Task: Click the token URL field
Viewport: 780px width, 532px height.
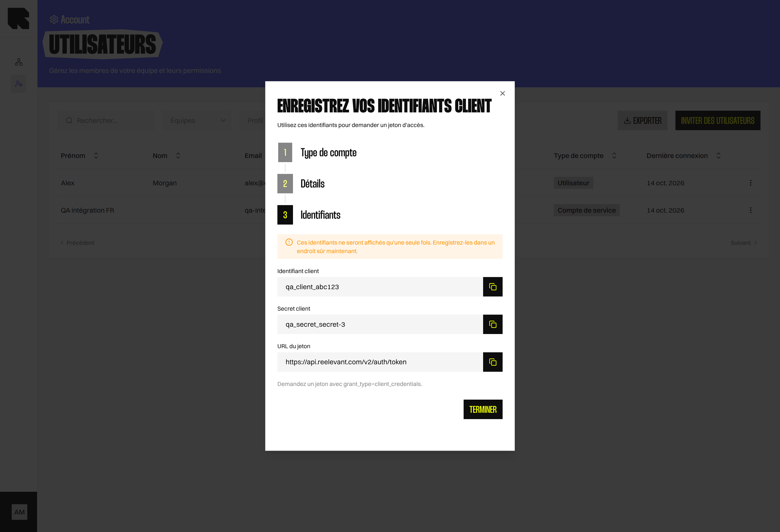Action: [x=380, y=362]
